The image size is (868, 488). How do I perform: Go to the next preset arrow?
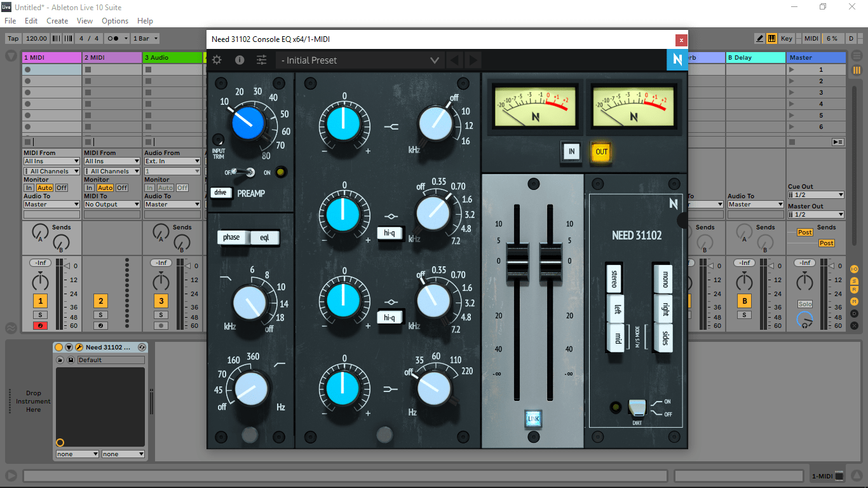pos(473,60)
